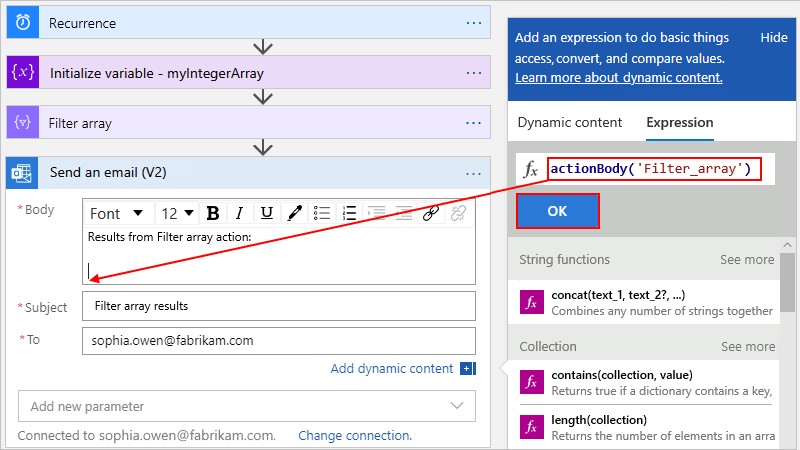The image size is (800, 450).
Task: Insert a hyperlink with link icon
Action: [431, 213]
